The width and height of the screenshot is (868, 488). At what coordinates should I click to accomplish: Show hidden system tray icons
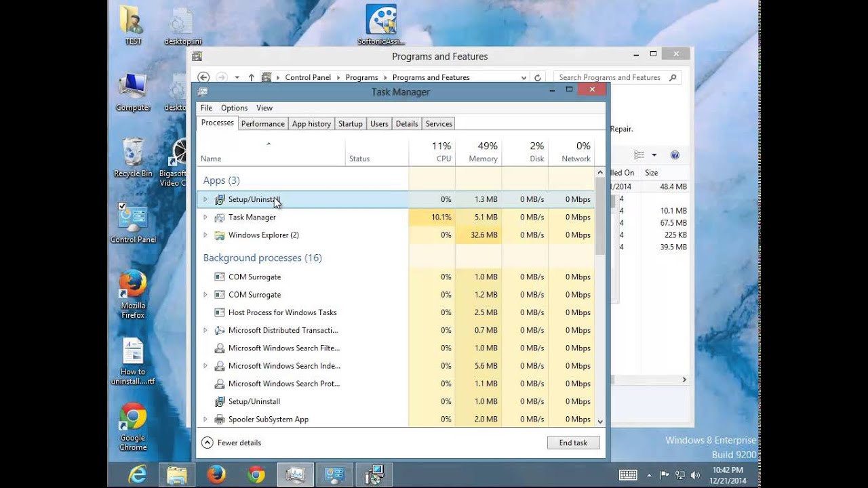click(x=650, y=475)
